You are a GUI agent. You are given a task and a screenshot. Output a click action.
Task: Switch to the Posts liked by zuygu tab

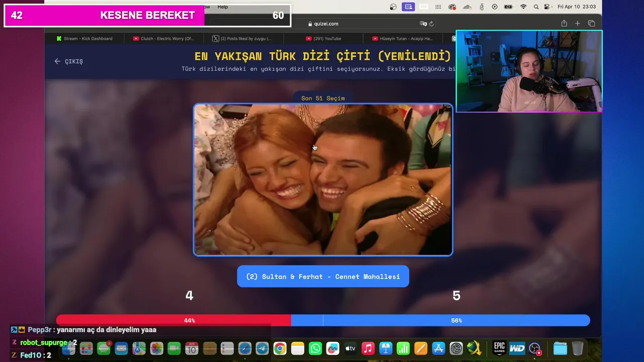click(x=243, y=38)
